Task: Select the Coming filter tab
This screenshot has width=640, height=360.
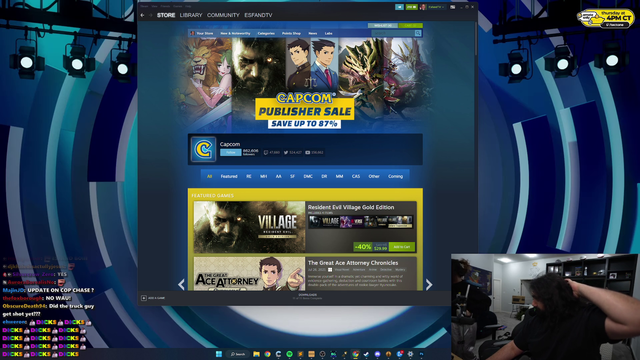Action: click(396, 176)
